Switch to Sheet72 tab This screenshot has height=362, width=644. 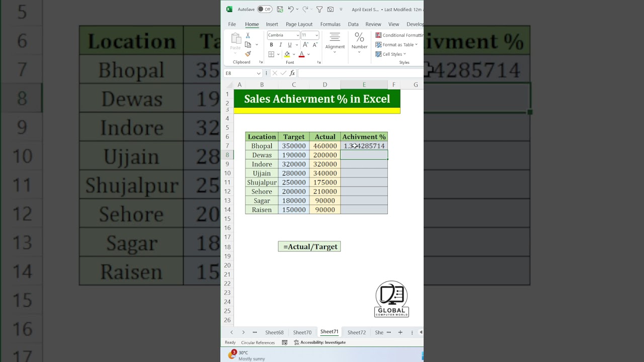(x=356, y=332)
